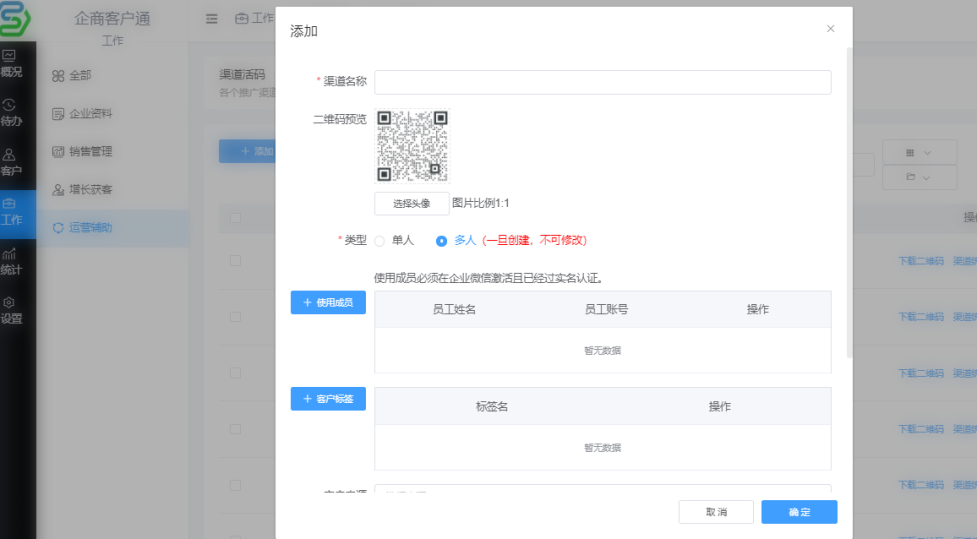The image size is (977, 539).
Task: Focus the 渠道名称 input field
Action: pos(603,82)
